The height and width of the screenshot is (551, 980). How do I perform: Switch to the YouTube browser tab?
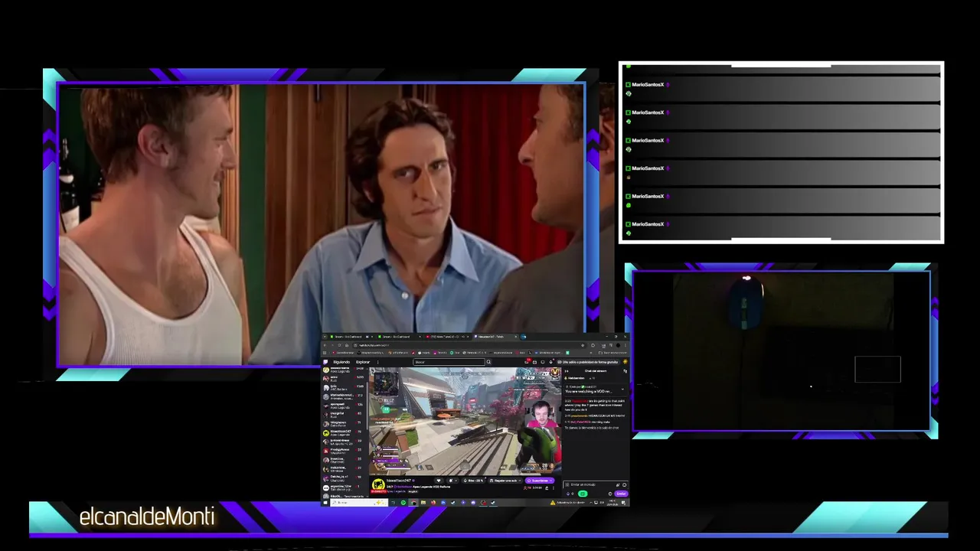click(x=446, y=337)
